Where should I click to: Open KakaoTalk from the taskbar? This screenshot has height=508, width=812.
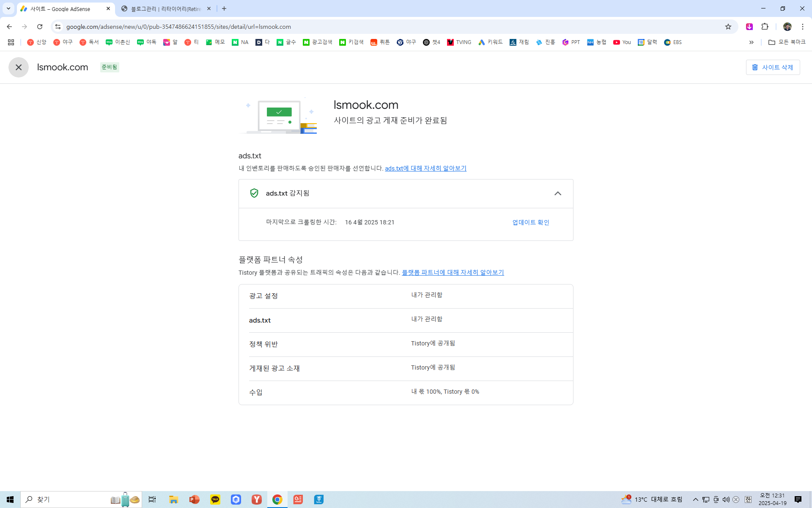tap(215, 500)
